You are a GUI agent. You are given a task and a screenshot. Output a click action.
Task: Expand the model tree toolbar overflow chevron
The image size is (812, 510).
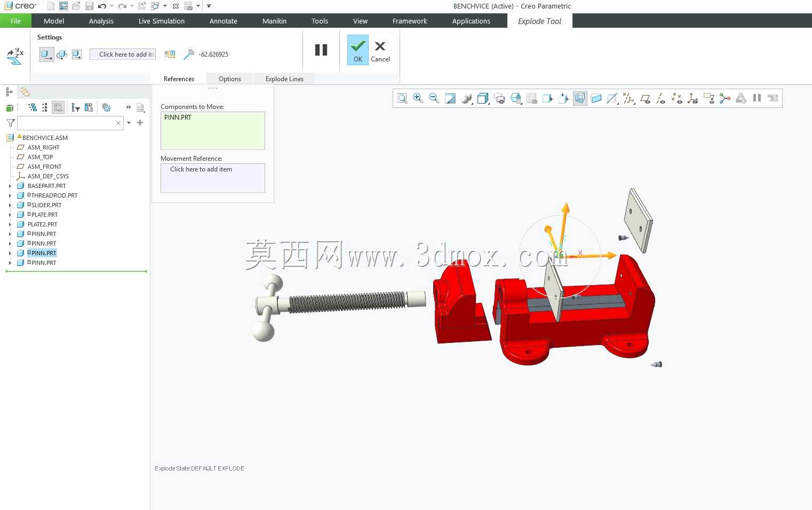tap(128, 107)
